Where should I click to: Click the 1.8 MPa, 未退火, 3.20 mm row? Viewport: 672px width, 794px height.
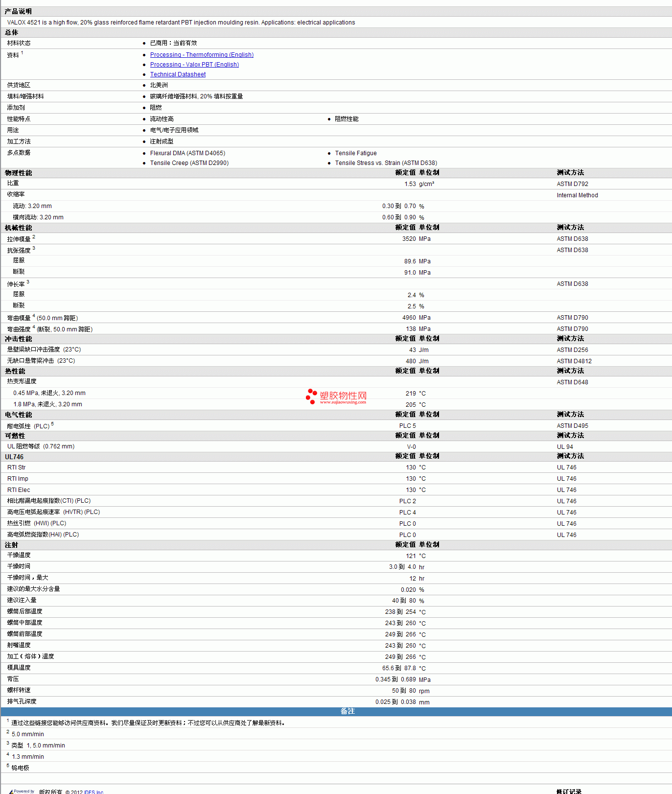(47, 404)
